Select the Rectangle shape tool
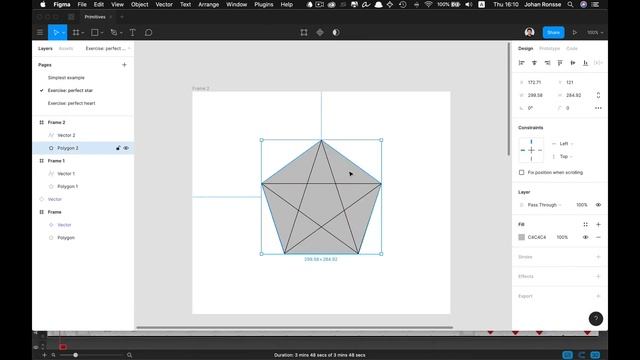The image size is (640, 360). [95, 32]
